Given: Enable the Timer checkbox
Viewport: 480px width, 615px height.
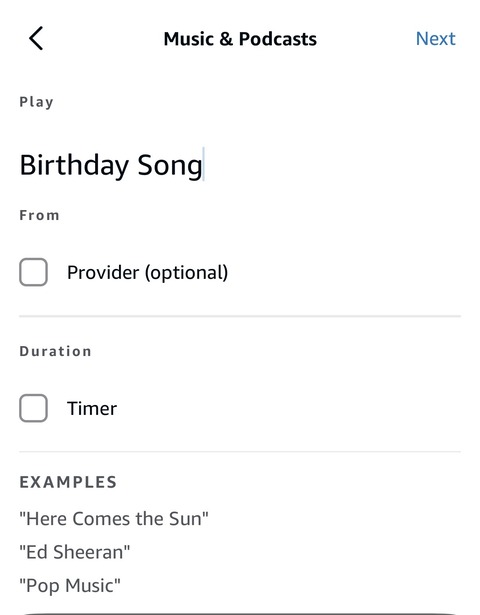Looking at the screenshot, I should point(33,408).
